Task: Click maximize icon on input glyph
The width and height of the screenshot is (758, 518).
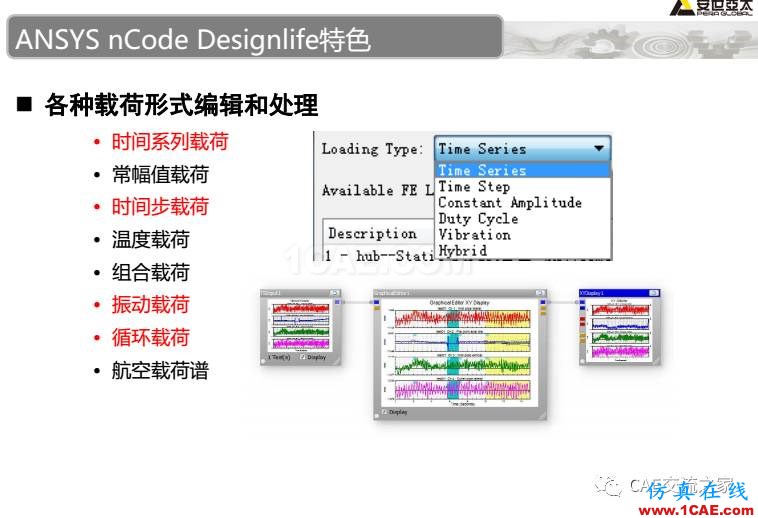Action: click(x=335, y=293)
